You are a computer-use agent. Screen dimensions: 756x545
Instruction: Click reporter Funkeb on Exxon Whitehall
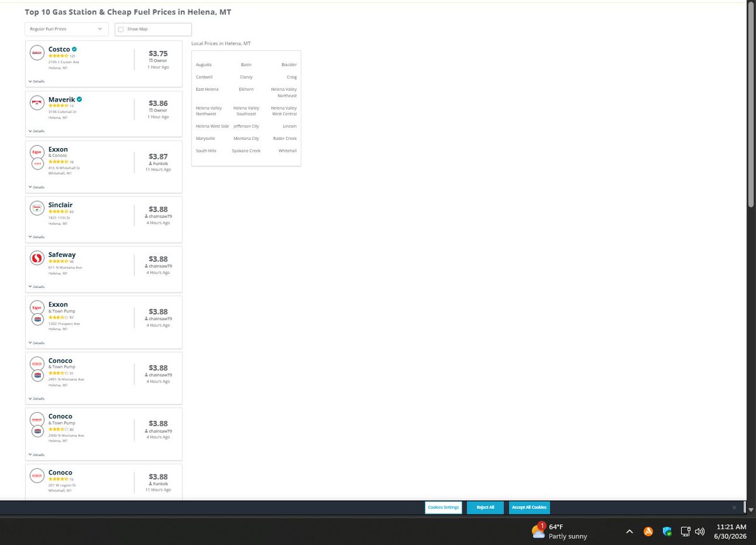(158, 163)
